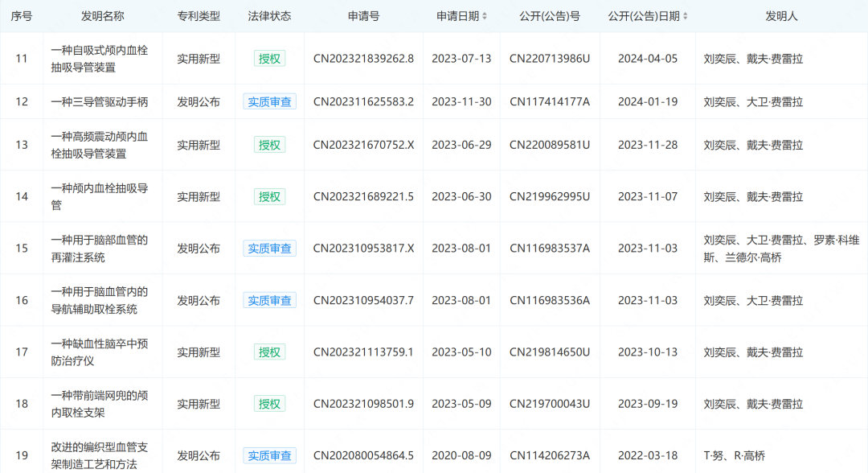
Task: Click inventors T·努、R·高桥 in row 19
Action: [x=735, y=455]
